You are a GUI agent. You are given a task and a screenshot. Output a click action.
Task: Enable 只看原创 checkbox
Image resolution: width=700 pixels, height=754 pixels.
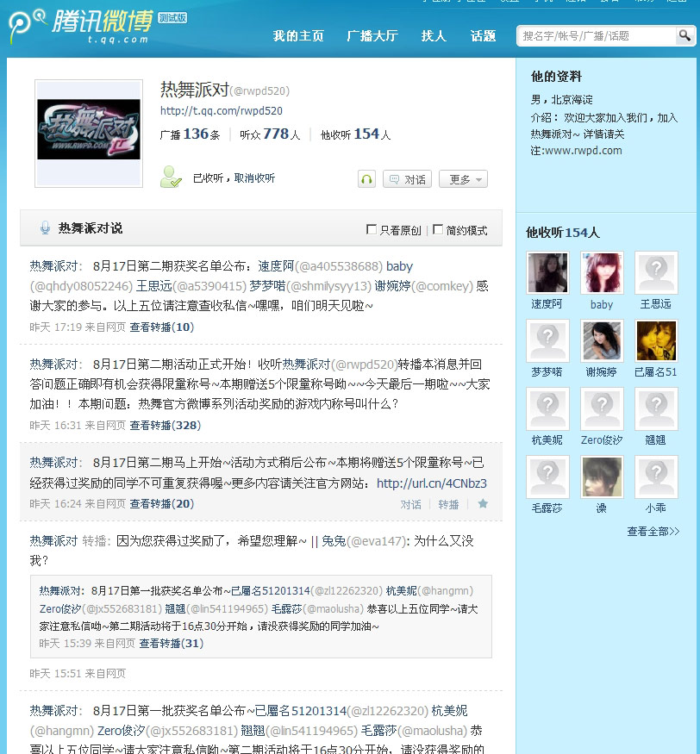point(372,229)
